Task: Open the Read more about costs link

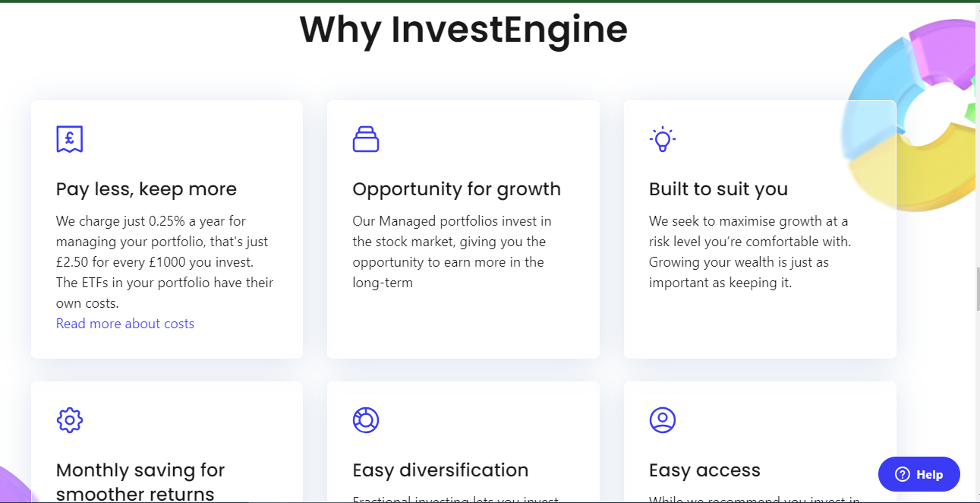Action: pos(125,324)
